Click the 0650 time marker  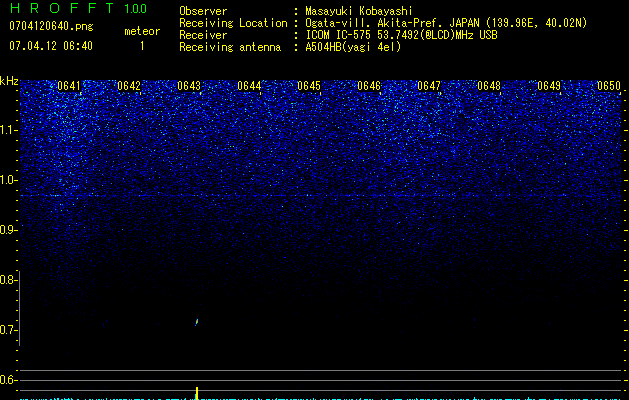(x=609, y=86)
